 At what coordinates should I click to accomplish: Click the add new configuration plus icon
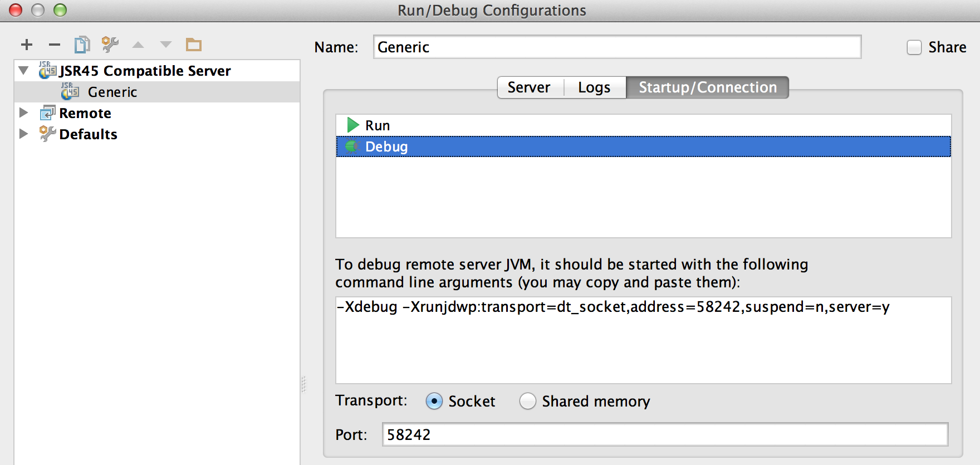[x=27, y=45]
